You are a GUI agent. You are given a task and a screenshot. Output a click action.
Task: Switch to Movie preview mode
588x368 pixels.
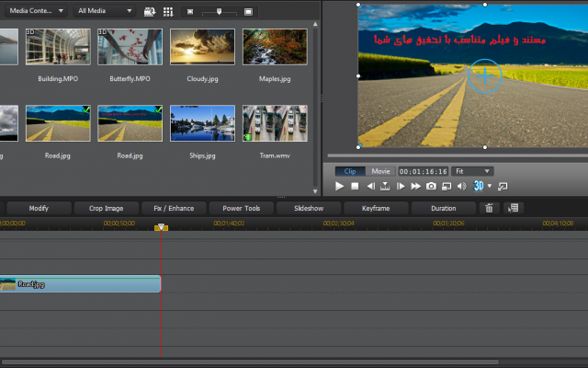tap(380, 171)
